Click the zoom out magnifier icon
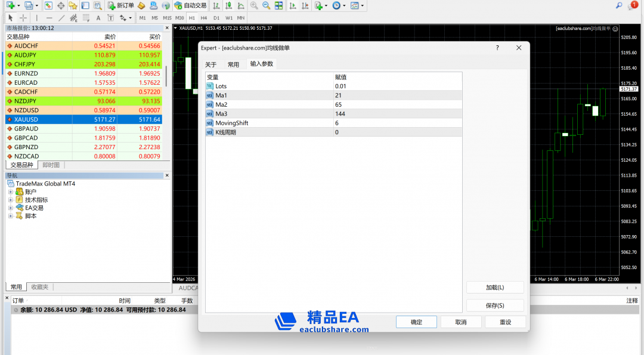644x355 pixels. [x=266, y=5]
